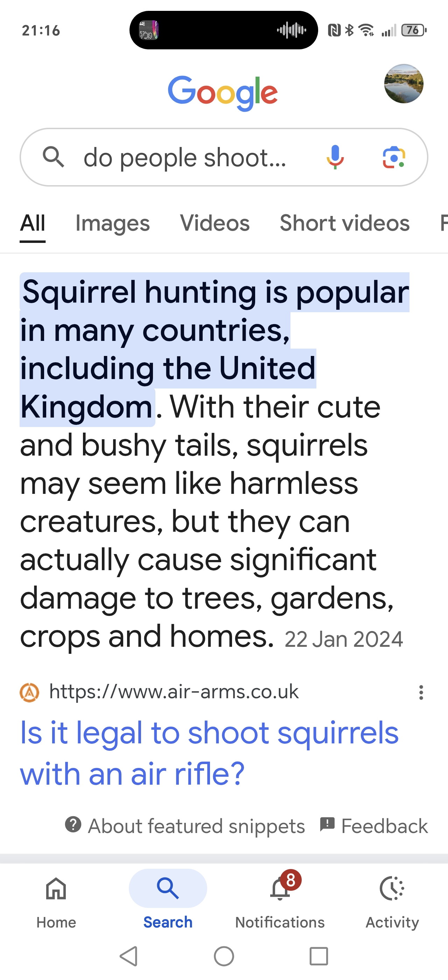
Task: Switch to the Videos results tab
Action: (x=215, y=223)
